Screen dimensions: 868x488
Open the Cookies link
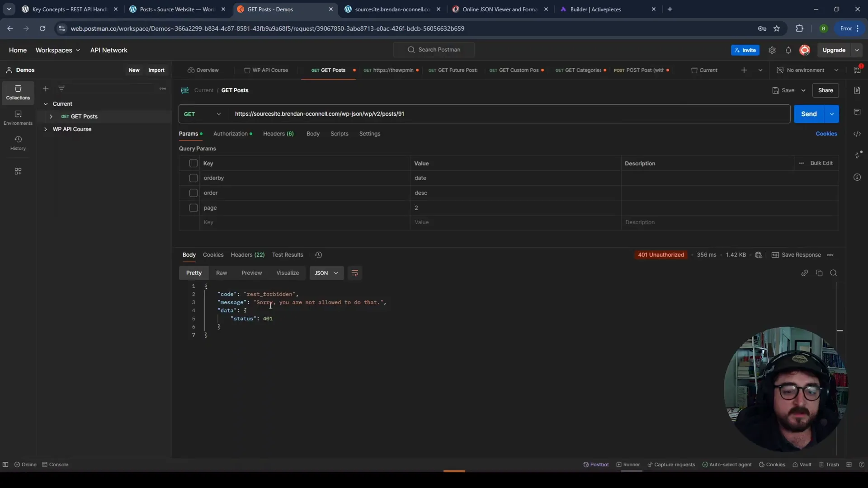[826, 134]
